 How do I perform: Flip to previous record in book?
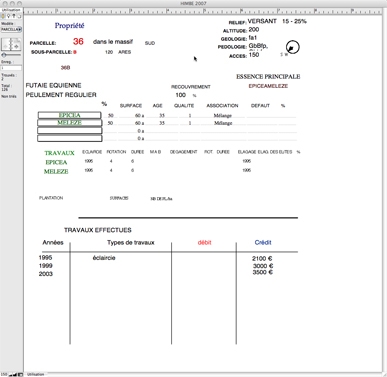[x=6, y=46]
